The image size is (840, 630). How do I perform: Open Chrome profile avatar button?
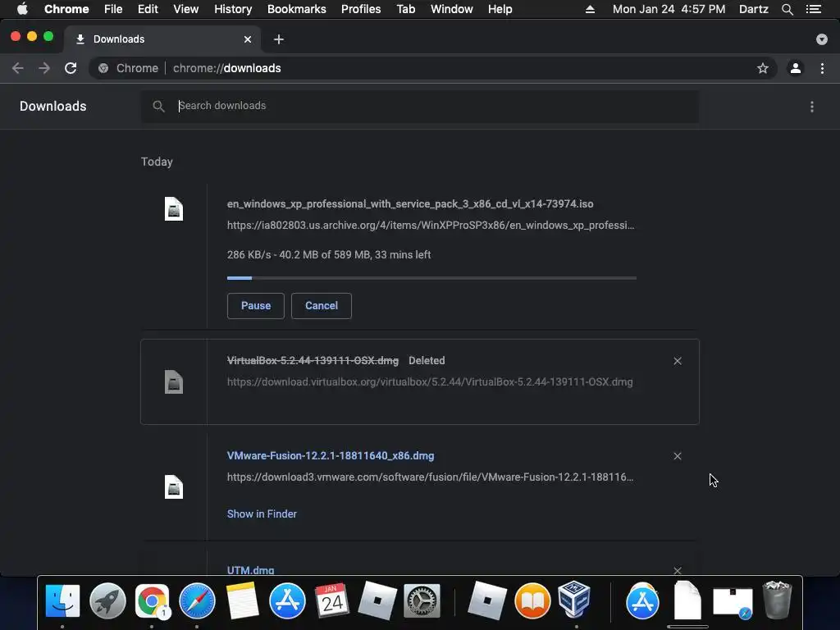(796, 68)
